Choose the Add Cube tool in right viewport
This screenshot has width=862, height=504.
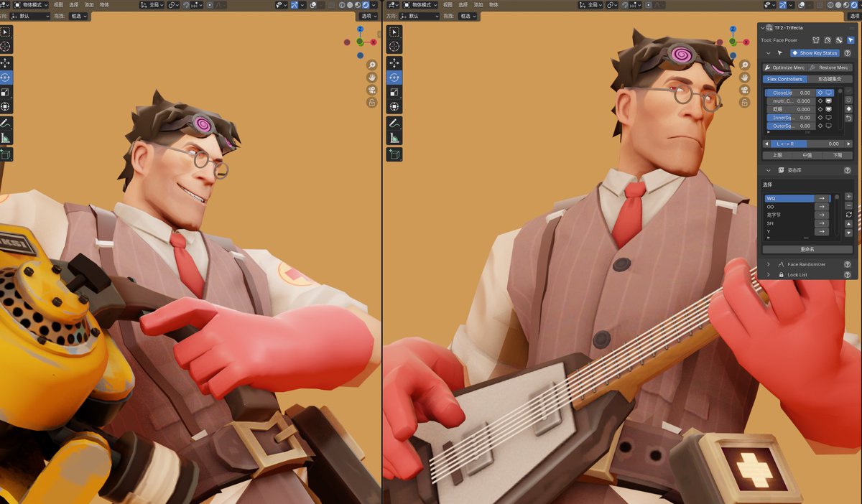394,154
